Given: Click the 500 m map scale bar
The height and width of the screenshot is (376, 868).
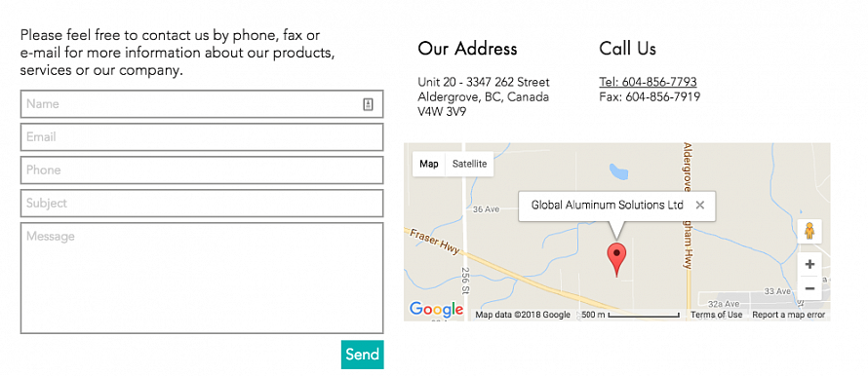Looking at the screenshot, I should click(630, 315).
